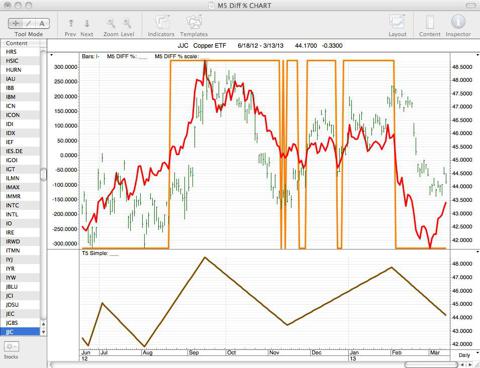
Task: Open the Templates toolbar button
Action: (x=194, y=23)
